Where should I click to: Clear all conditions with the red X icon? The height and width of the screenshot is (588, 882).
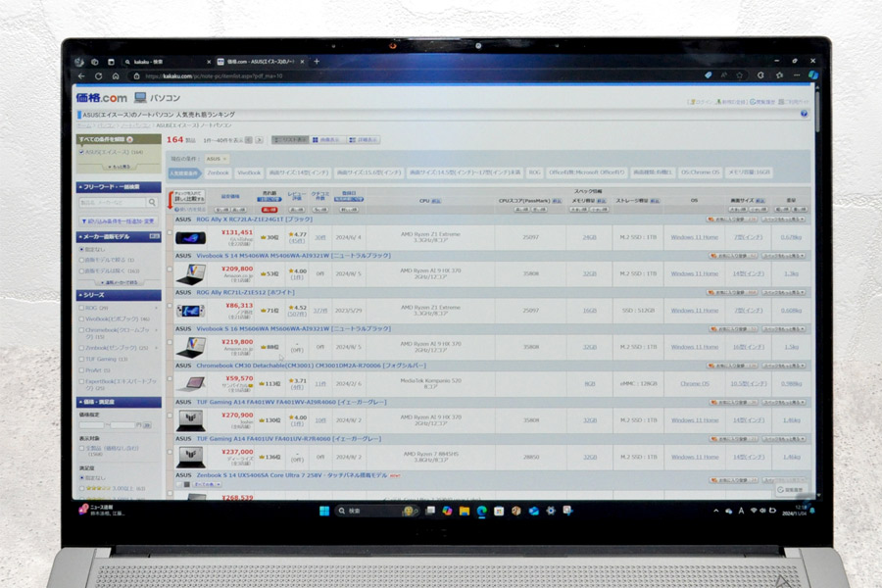point(130,139)
